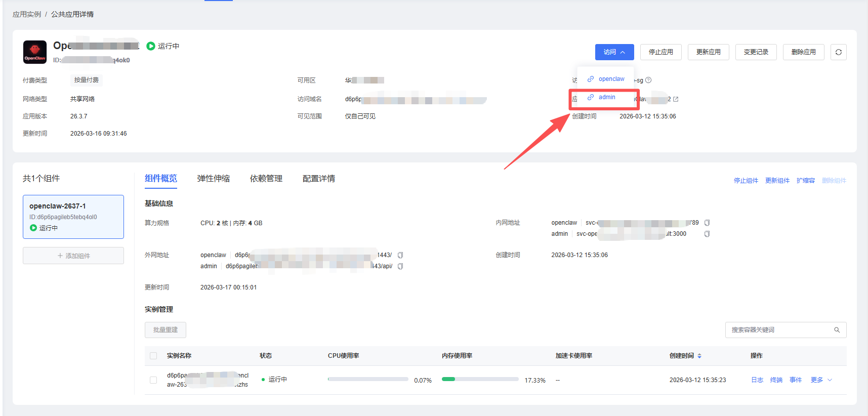Switch to the 弹性伸缩 tab

pos(213,179)
